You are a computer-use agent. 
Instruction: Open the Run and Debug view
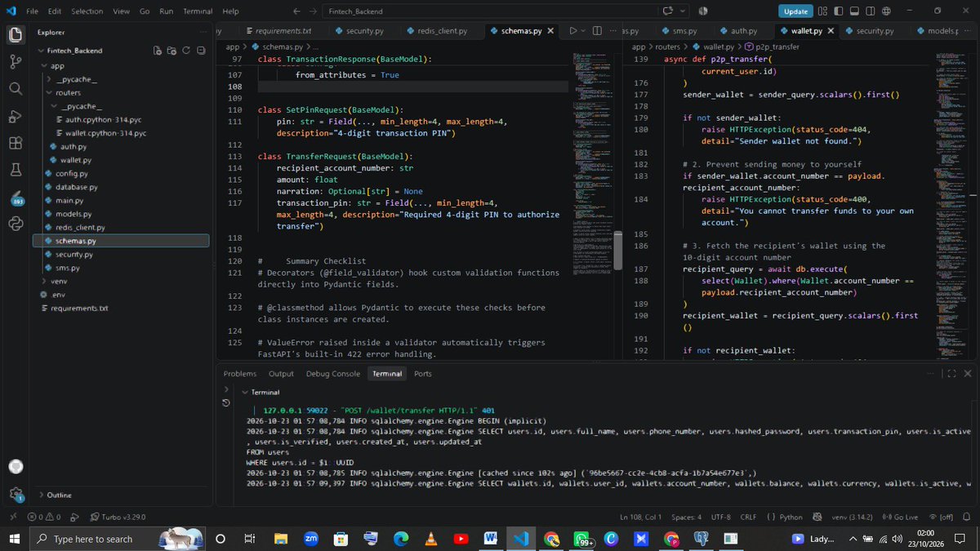[16, 116]
